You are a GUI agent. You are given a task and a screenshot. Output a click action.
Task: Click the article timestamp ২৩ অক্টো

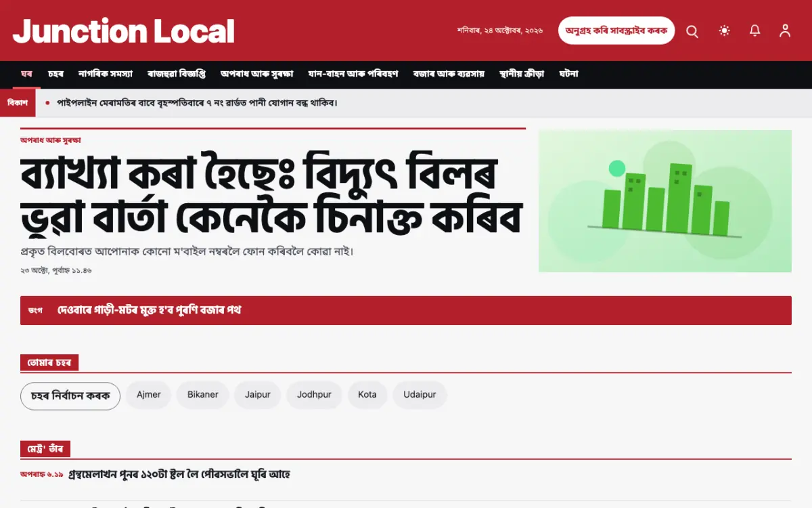[56, 270]
